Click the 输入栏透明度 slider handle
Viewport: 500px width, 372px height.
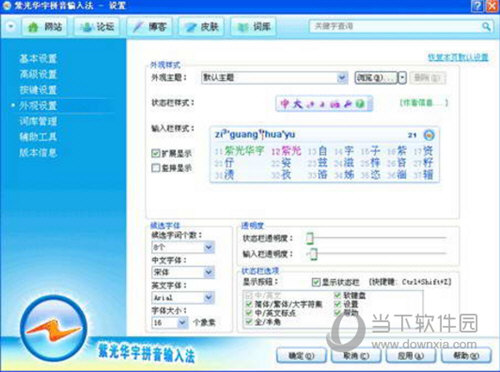[x=313, y=254]
